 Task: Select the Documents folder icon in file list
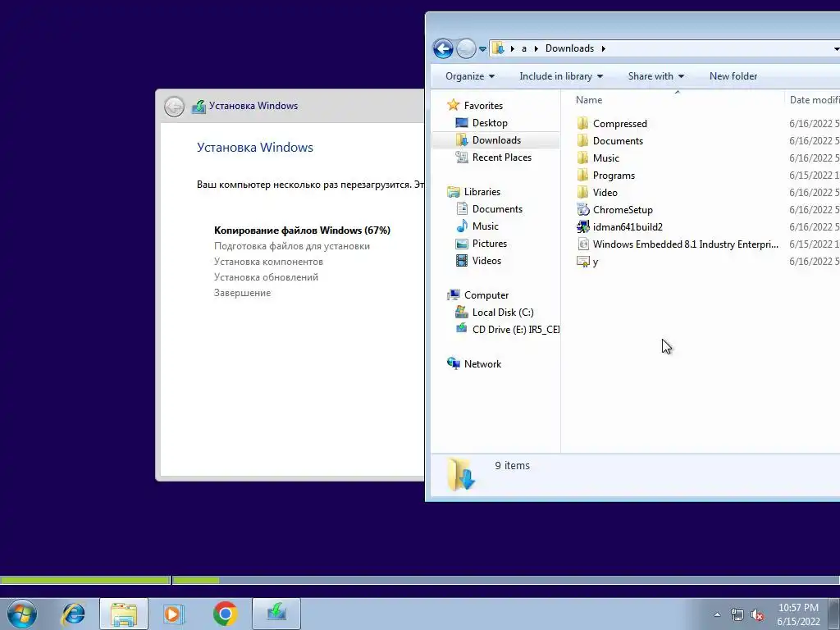[x=583, y=141]
